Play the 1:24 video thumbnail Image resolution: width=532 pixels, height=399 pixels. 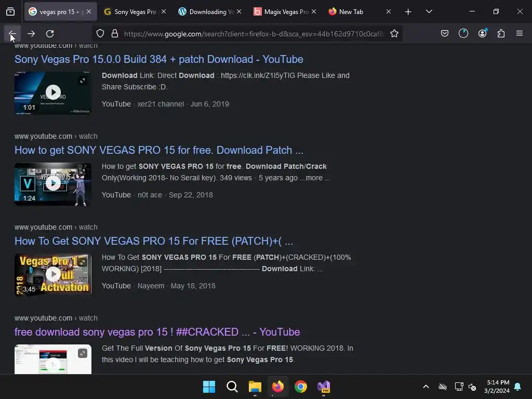pyautogui.click(x=53, y=184)
